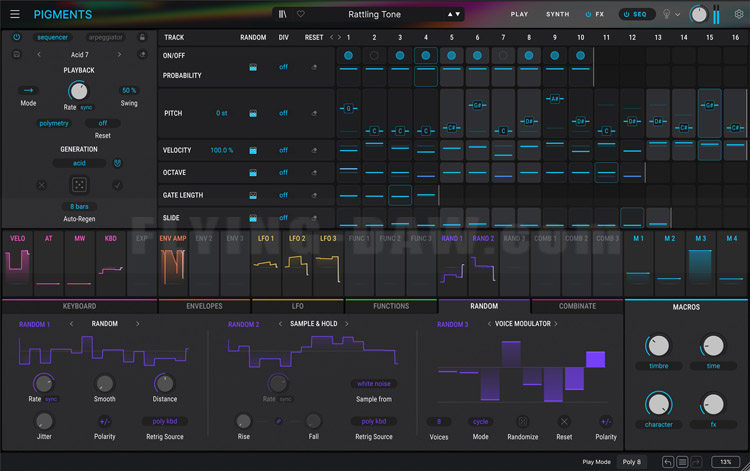This screenshot has height=471, width=750.
Task: Roll the dice to generate a sequence
Action: click(x=79, y=185)
